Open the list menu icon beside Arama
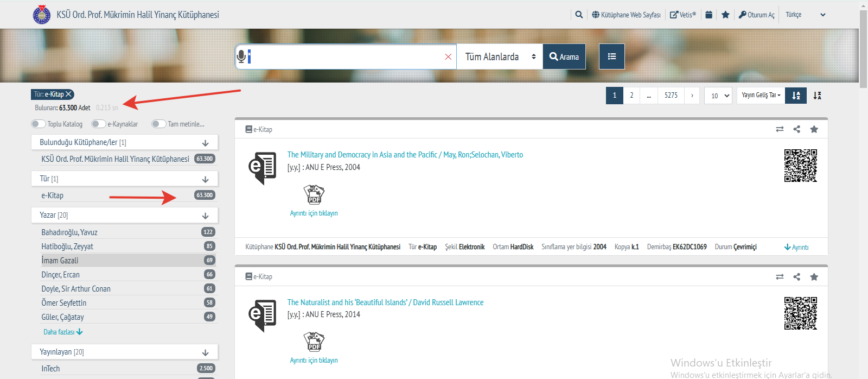This screenshot has height=379, width=868. coord(611,56)
